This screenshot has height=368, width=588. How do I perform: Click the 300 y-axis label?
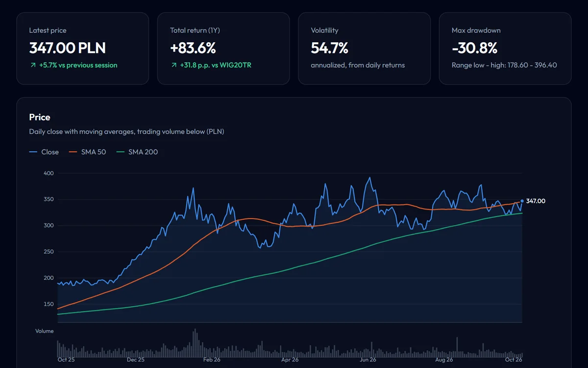[49, 226]
